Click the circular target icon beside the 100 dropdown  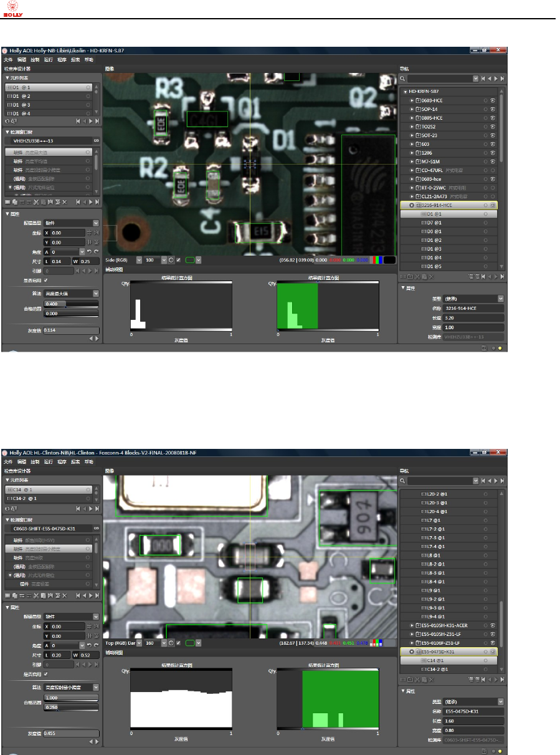pos(171,259)
